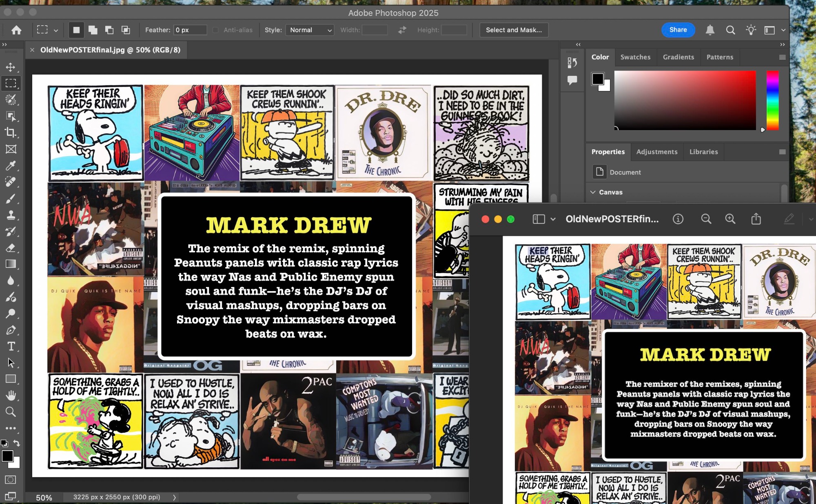Screen dimensions: 816x504
Task: Select the Blur tool
Action: tap(11, 281)
